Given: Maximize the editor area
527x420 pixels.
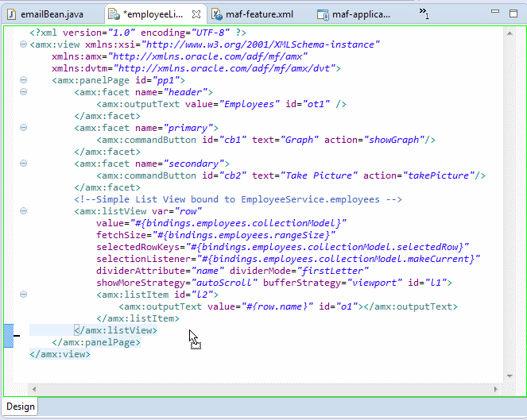Looking at the screenshot, I should 513,13.
